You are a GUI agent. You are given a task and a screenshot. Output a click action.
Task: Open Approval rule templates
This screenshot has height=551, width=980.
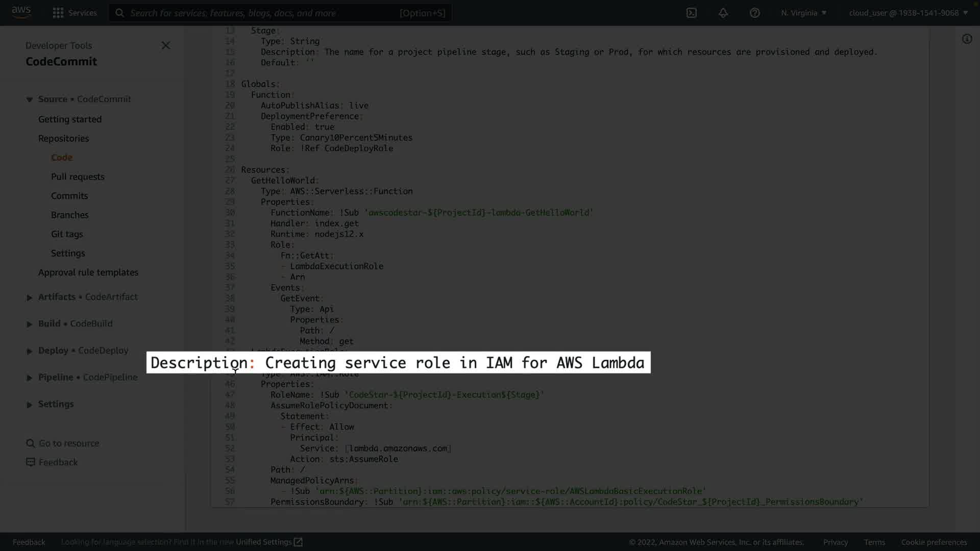click(88, 272)
